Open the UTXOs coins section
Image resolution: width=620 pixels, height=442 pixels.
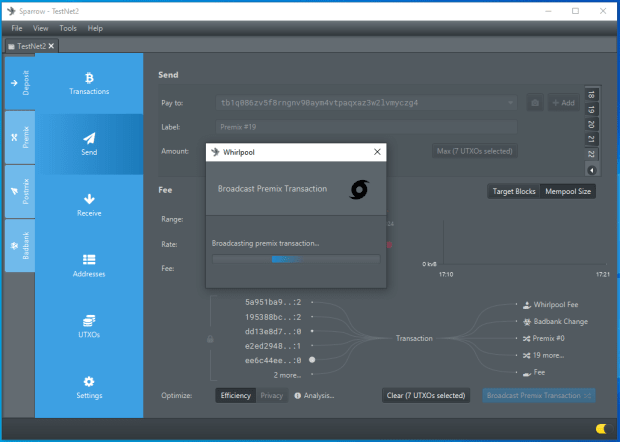(x=89, y=327)
